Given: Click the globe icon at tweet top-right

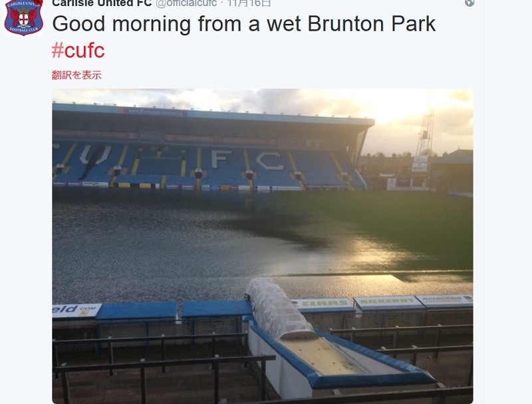Looking at the screenshot, I should pyautogui.click(x=469, y=3).
